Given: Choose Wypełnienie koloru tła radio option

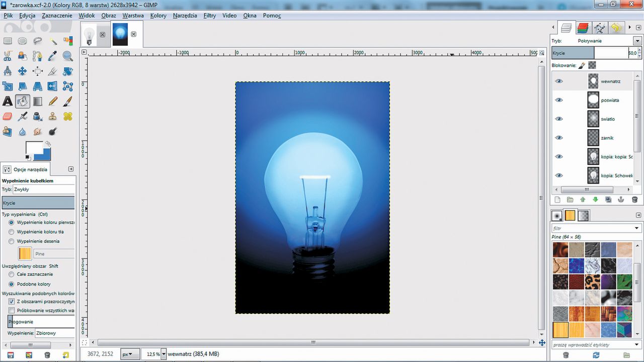Looking at the screenshot, I should point(12,232).
